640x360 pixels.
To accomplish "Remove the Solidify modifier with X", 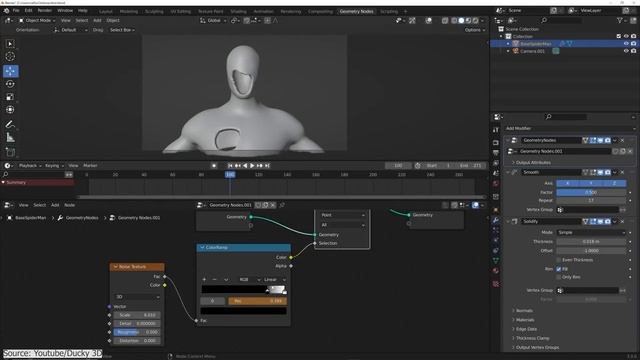I will (622, 221).
